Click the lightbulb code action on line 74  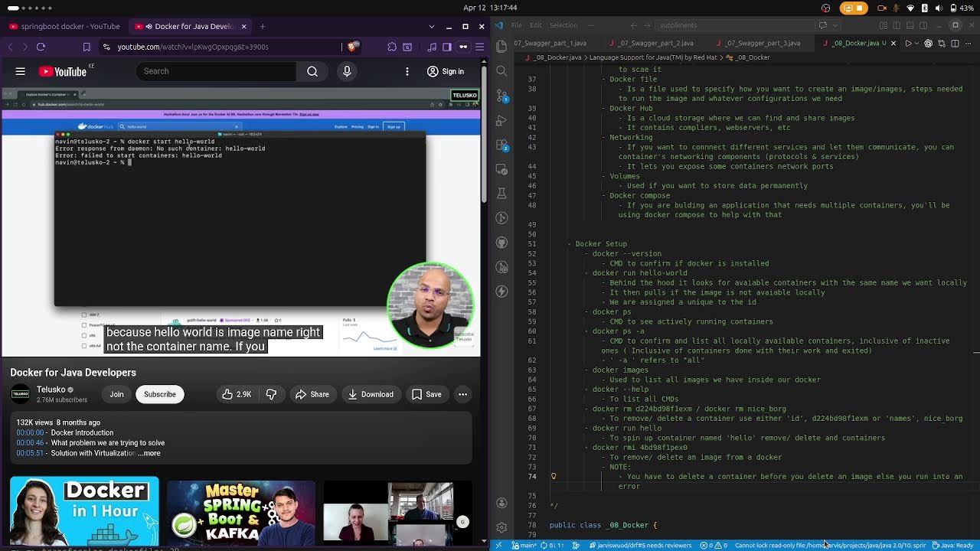(x=554, y=476)
